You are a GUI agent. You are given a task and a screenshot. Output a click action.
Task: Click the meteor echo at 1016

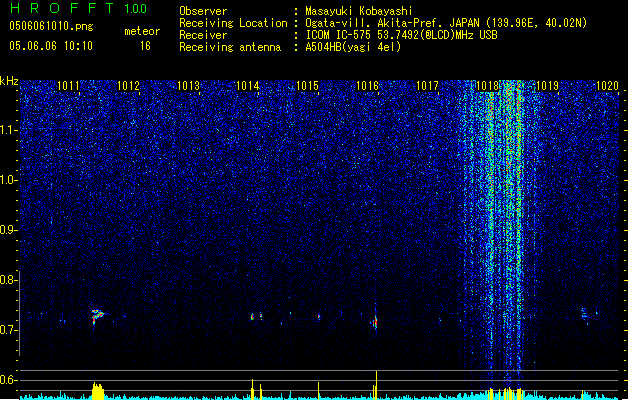pos(375,321)
